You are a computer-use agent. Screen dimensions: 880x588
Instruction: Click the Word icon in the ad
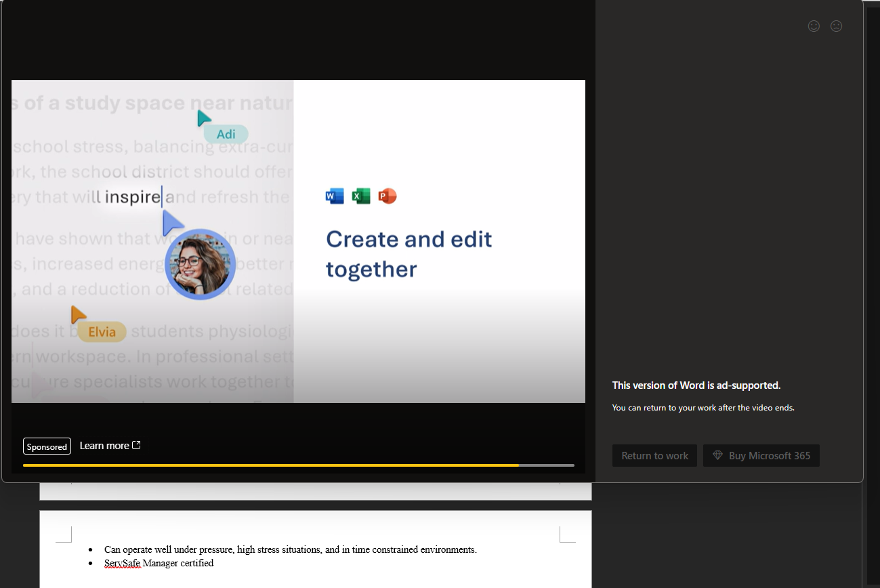coord(335,196)
